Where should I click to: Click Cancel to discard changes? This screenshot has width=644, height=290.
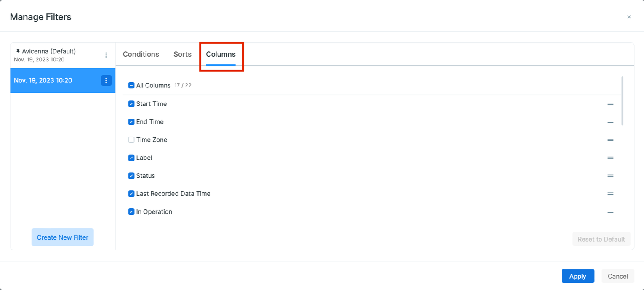[x=617, y=276]
